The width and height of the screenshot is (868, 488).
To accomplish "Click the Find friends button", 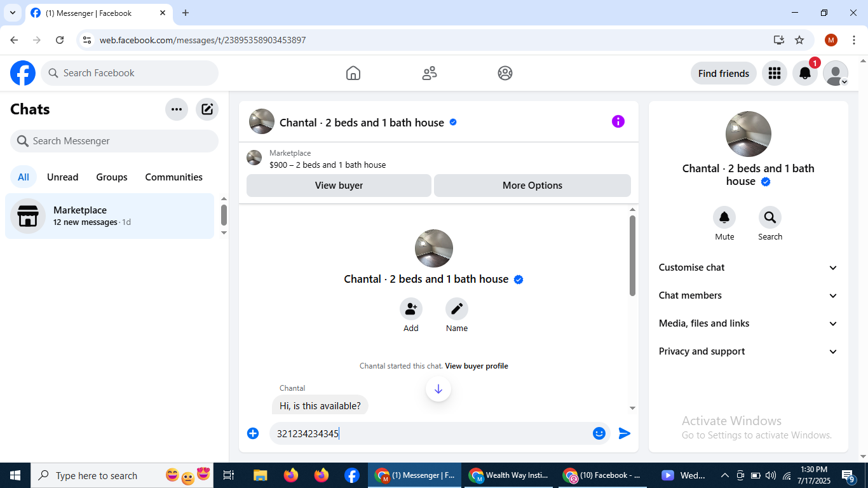I will (x=724, y=73).
